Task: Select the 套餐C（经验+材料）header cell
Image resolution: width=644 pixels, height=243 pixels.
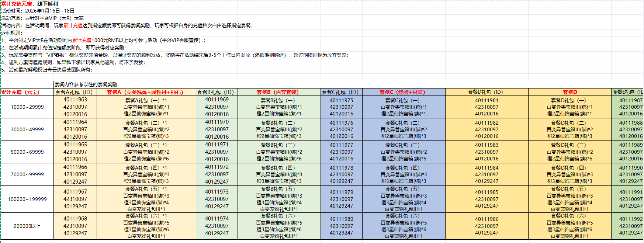Action: pyautogui.click(x=403, y=92)
